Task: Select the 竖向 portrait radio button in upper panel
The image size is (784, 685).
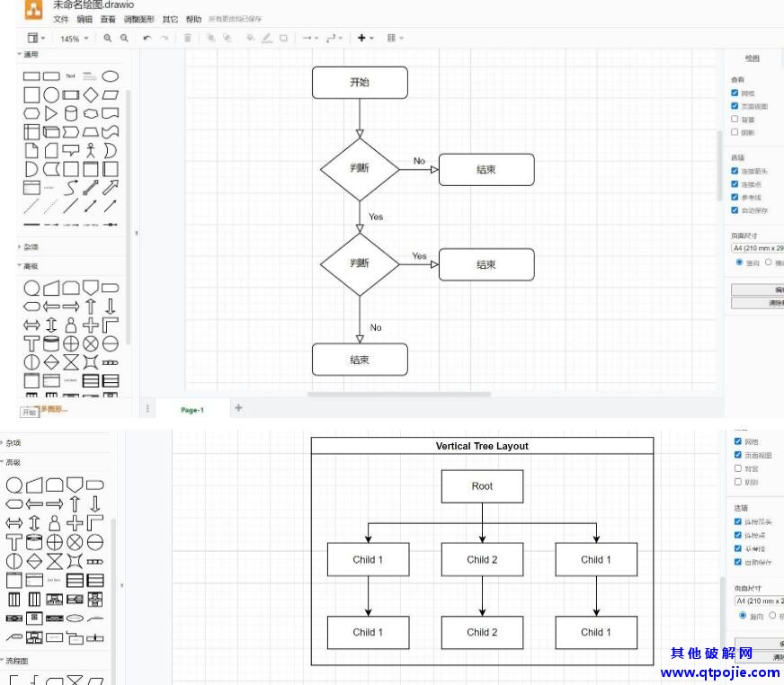Action: (739, 262)
